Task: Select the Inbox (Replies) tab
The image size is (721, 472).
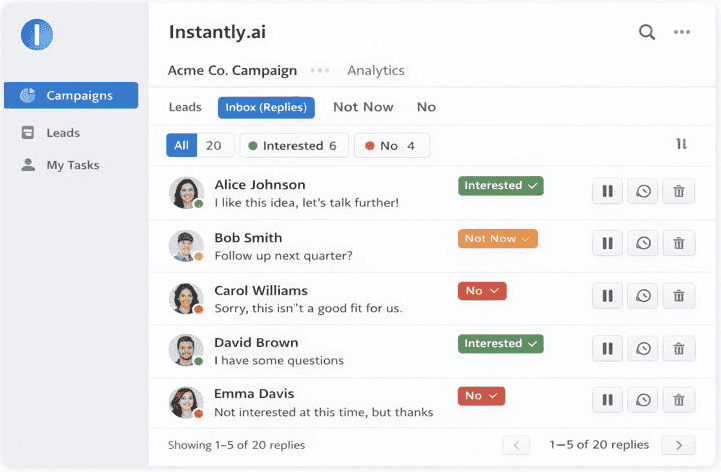Action: tap(266, 108)
